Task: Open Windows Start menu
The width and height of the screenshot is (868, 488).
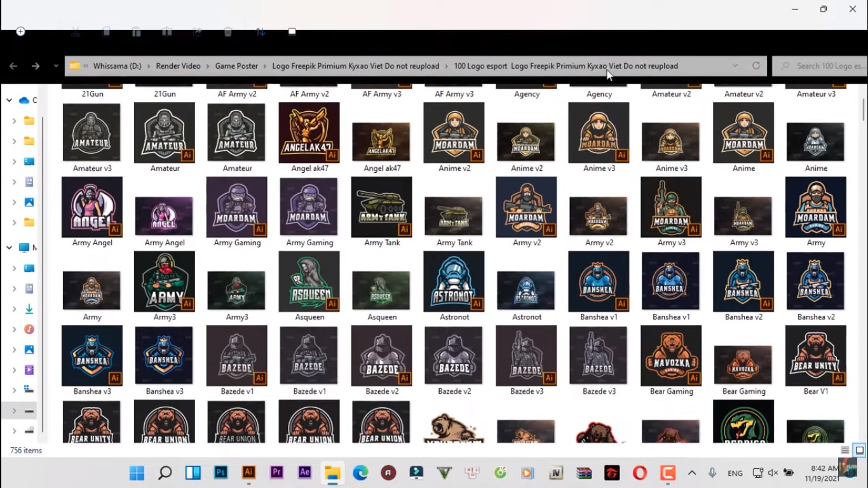Action: [x=137, y=473]
